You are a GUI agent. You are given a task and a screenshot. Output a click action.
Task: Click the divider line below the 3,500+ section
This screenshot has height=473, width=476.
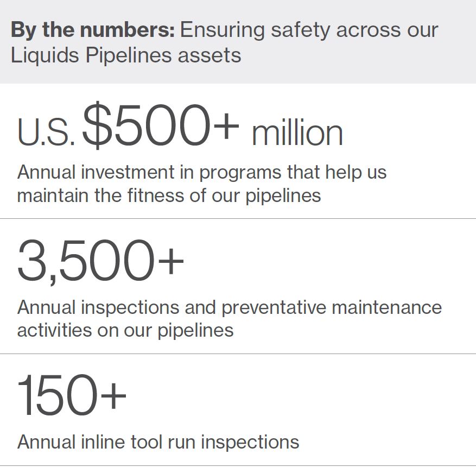(x=238, y=354)
